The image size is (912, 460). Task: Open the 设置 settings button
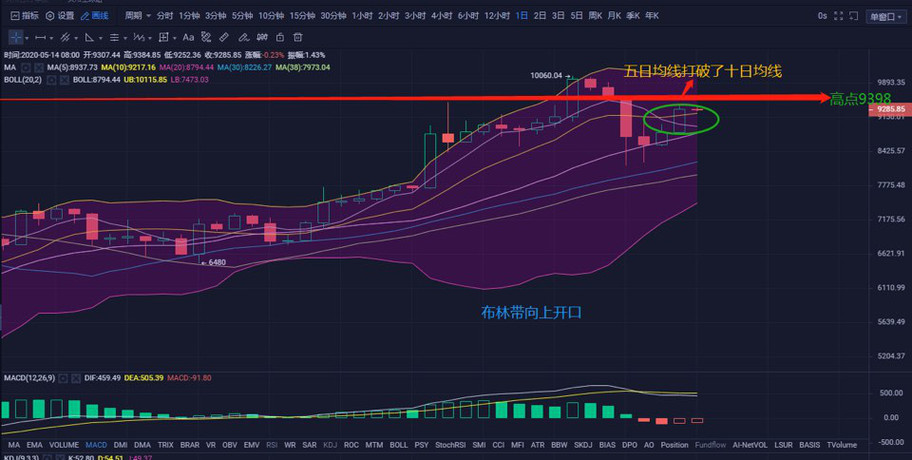(x=61, y=16)
